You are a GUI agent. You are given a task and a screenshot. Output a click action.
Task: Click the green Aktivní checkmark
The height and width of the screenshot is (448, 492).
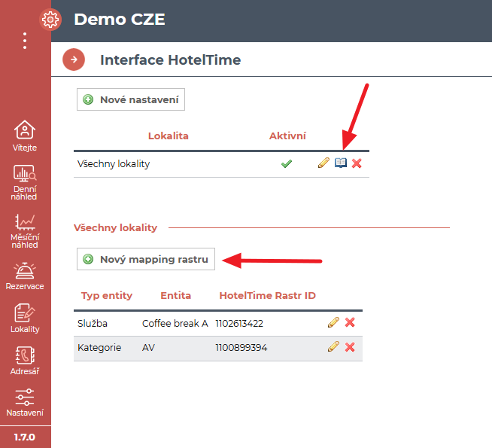(287, 163)
